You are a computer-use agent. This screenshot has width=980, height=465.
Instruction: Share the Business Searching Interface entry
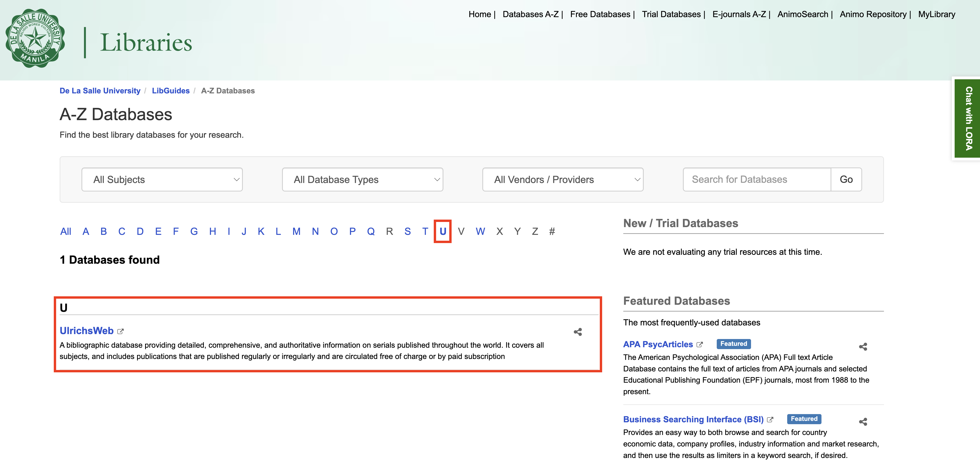click(863, 422)
